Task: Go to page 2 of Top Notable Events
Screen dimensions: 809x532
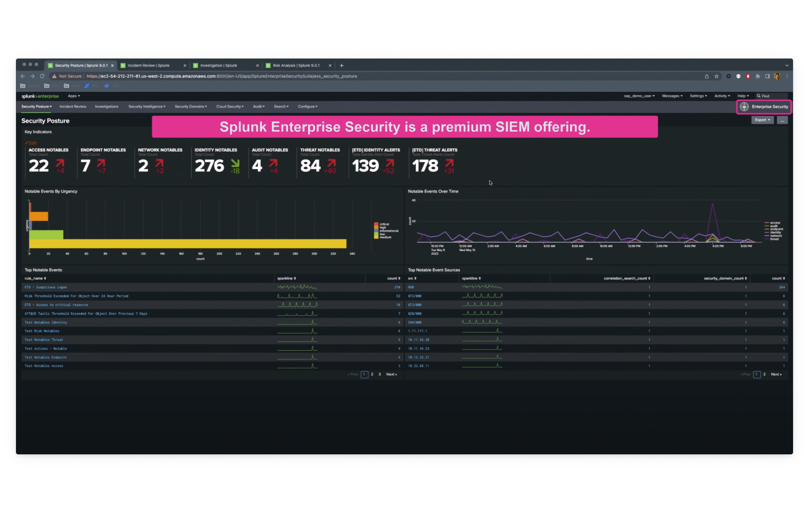Action: (372, 375)
